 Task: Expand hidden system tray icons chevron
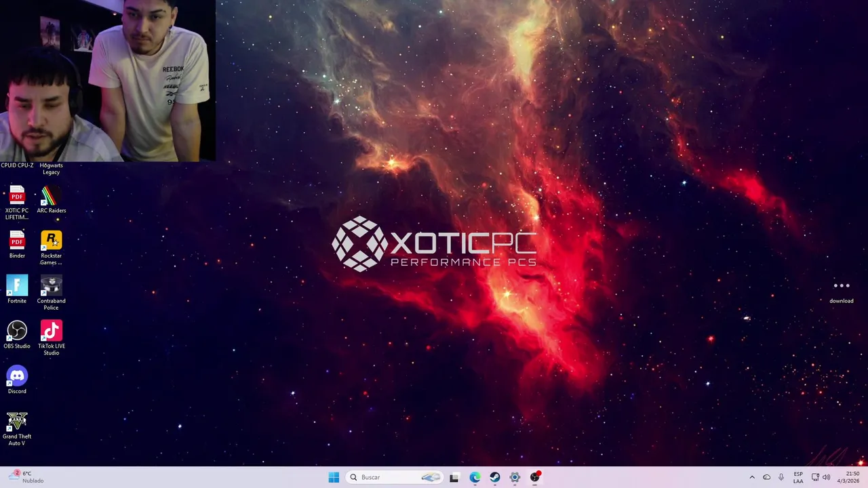pos(751,477)
